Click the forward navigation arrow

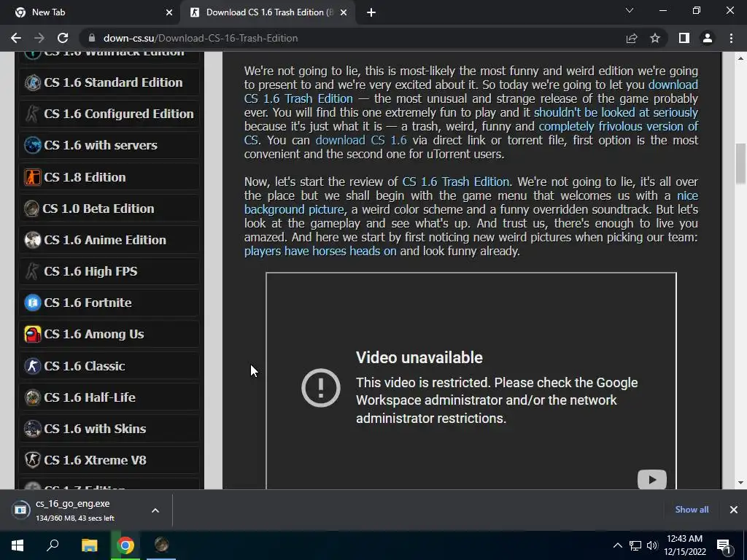(39, 38)
